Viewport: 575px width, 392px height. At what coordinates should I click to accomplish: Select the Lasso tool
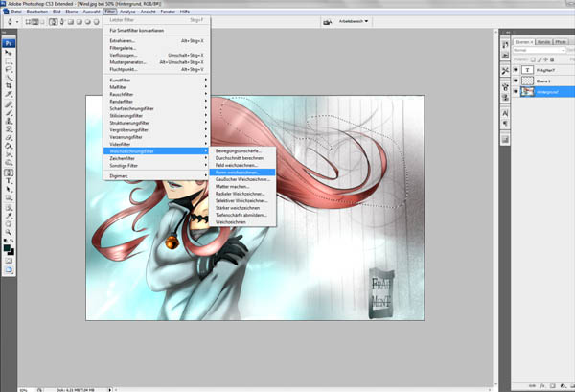9,69
